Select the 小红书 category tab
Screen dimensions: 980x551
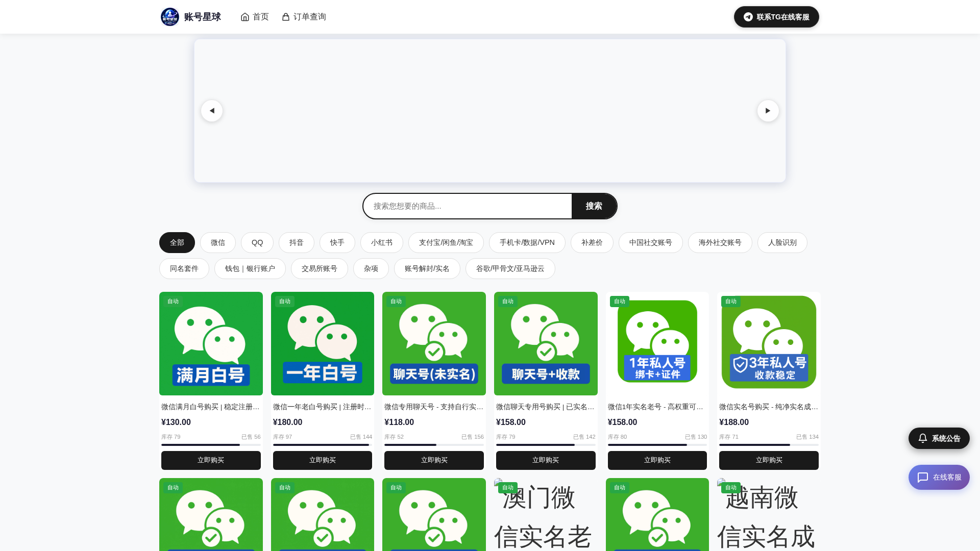coord(382,243)
